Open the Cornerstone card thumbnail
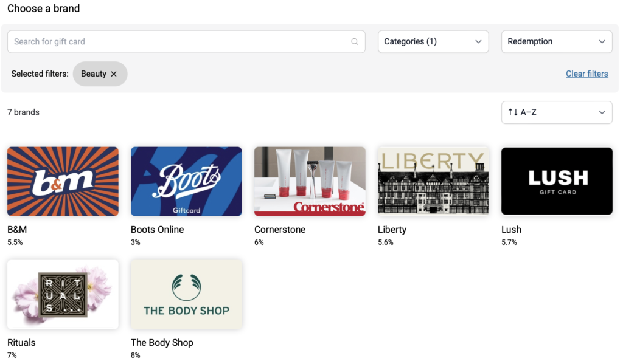This screenshot has height=364, width=623. pos(310,181)
